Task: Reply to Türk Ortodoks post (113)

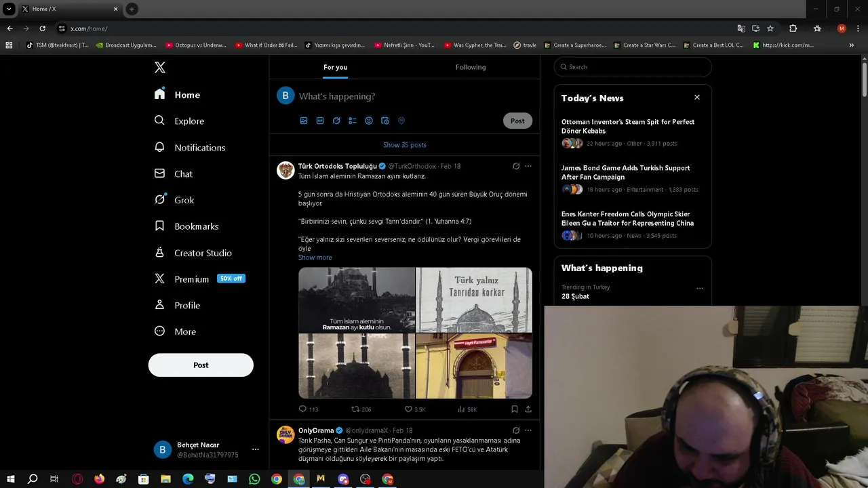Action: 309,409
